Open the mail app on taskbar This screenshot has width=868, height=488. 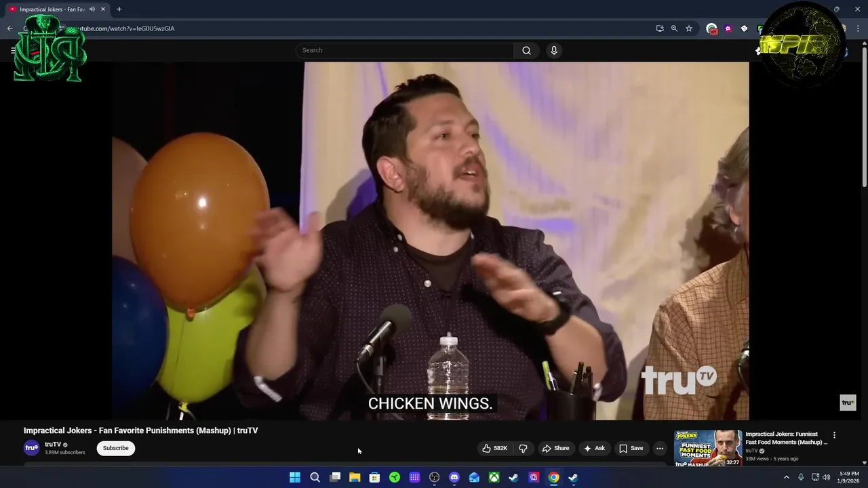click(x=474, y=477)
